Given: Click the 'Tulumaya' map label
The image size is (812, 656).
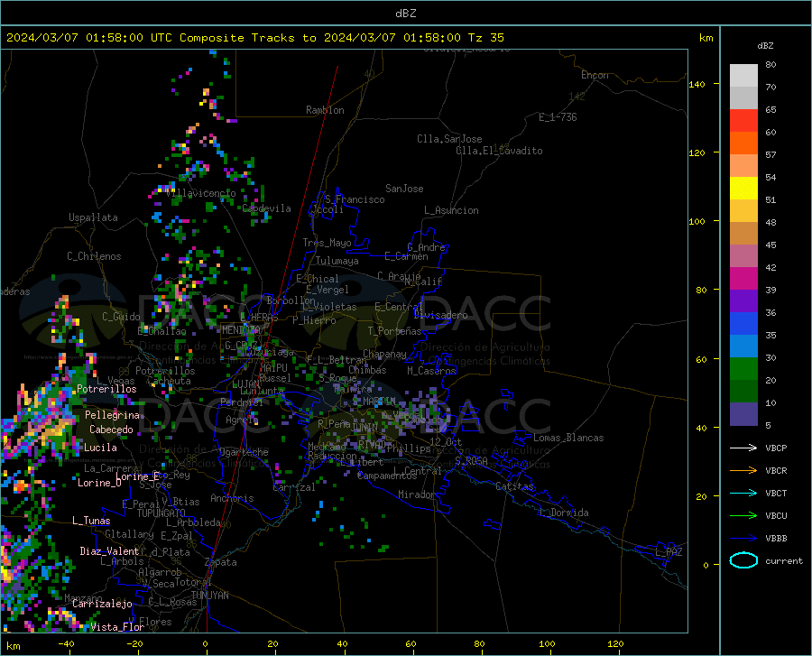Looking at the screenshot, I should click(x=337, y=261).
